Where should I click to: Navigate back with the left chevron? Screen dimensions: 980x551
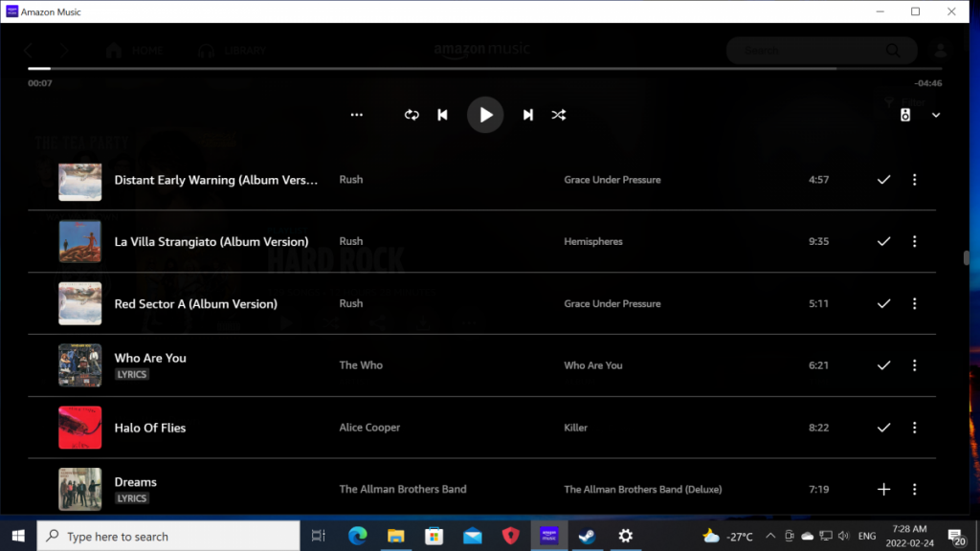[x=28, y=50]
